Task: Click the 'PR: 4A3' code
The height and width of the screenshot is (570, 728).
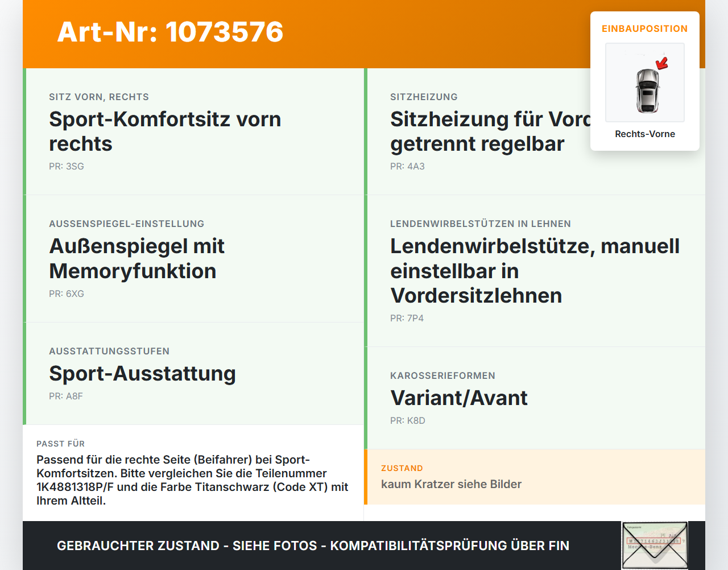Action: (407, 167)
